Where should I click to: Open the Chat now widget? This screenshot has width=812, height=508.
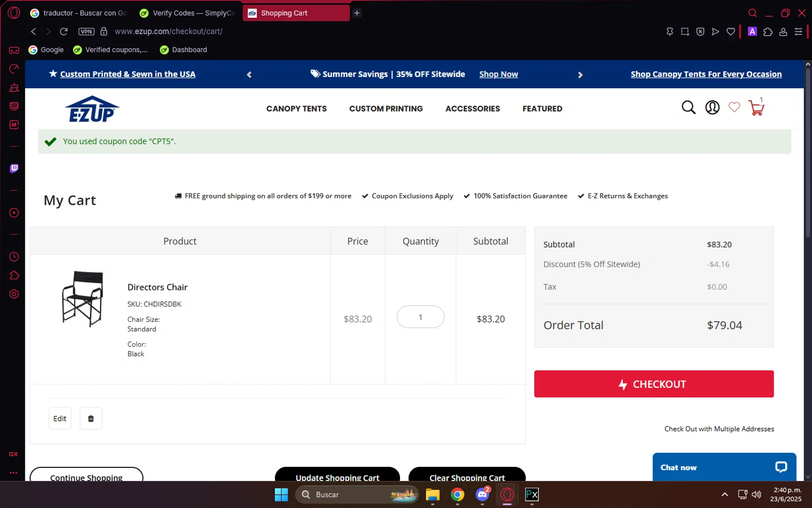724,467
